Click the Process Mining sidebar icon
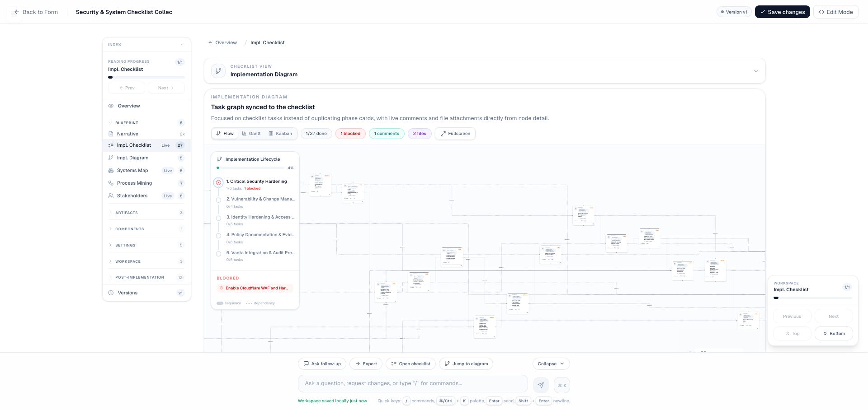The height and width of the screenshot is (410, 868). (111, 183)
